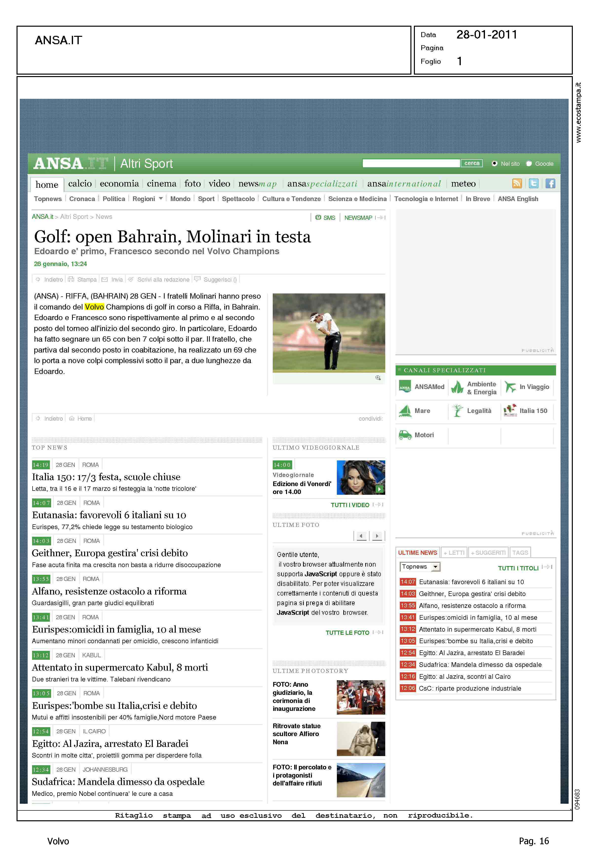The width and height of the screenshot is (616, 865).
Task: Play the Videogiornale green play button
Action: (379, 489)
